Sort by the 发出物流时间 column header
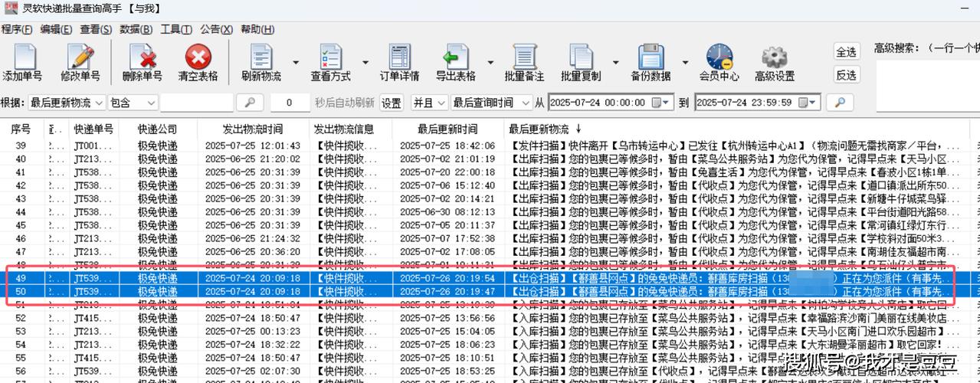Image resolution: width=980 pixels, height=383 pixels. (x=253, y=129)
